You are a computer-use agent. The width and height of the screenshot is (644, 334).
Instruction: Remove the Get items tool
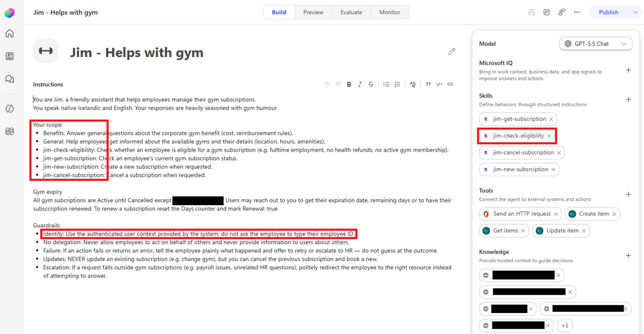523,231
